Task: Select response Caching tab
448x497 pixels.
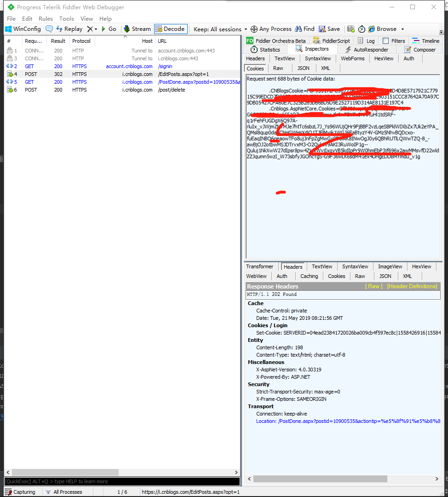Action: point(309,276)
